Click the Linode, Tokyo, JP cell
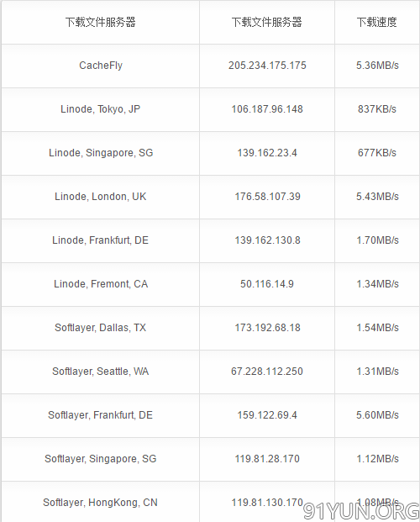The image size is (420, 522). pyautogui.click(x=101, y=109)
